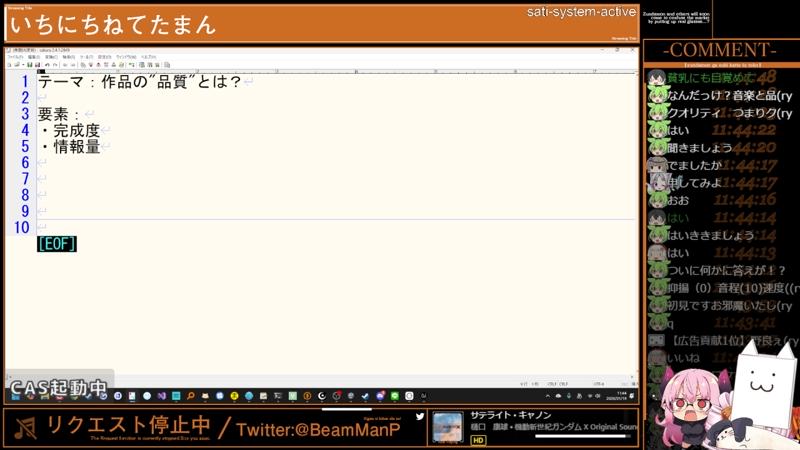Open the 検索(S) menu

tap(68, 57)
